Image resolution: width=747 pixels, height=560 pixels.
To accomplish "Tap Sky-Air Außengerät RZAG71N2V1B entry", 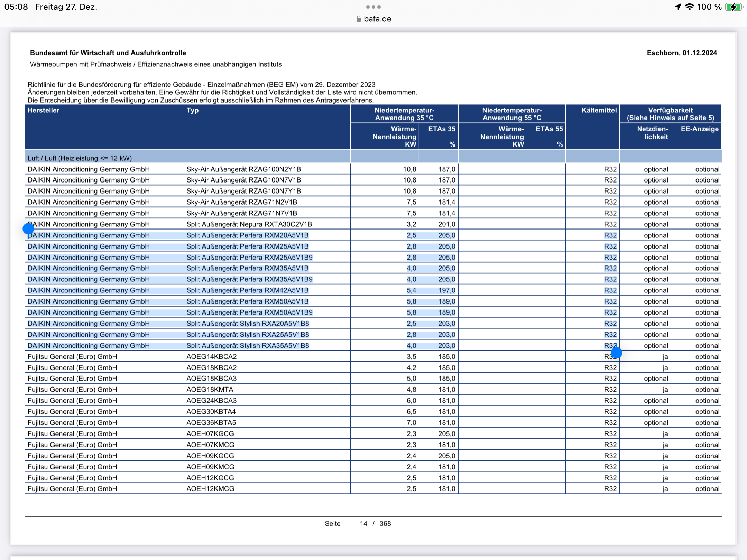I will coord(242,202).
